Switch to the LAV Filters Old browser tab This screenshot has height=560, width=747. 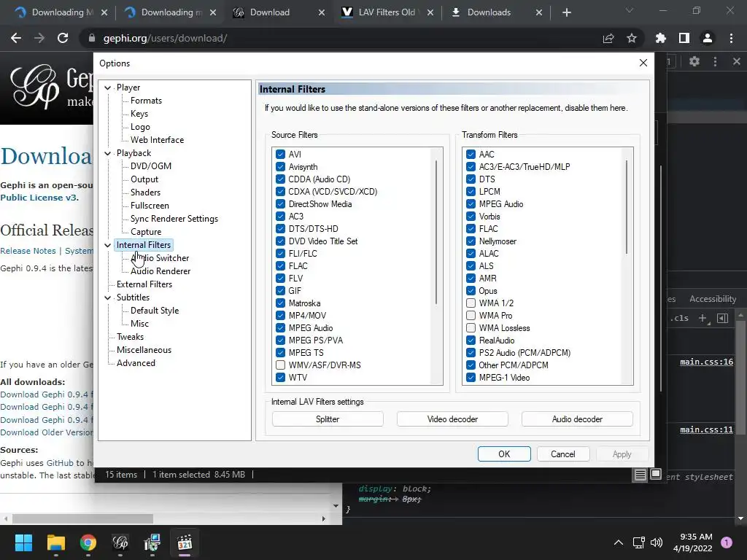tap(387, 12)
